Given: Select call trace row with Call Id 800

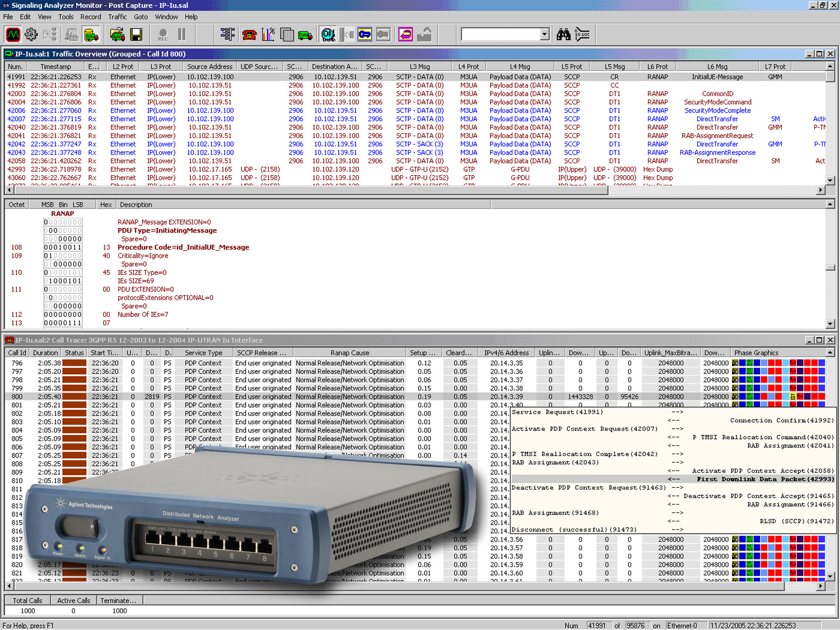Looking at the screenshot, I should coord(416,396).
